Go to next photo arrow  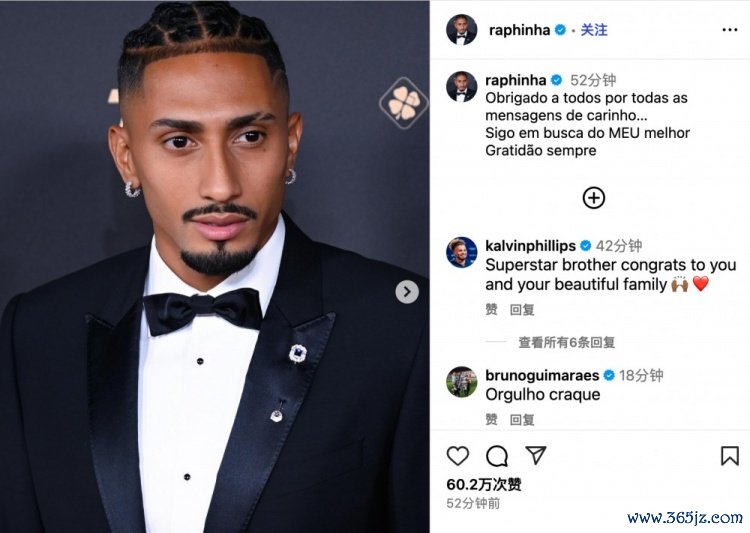407,291
